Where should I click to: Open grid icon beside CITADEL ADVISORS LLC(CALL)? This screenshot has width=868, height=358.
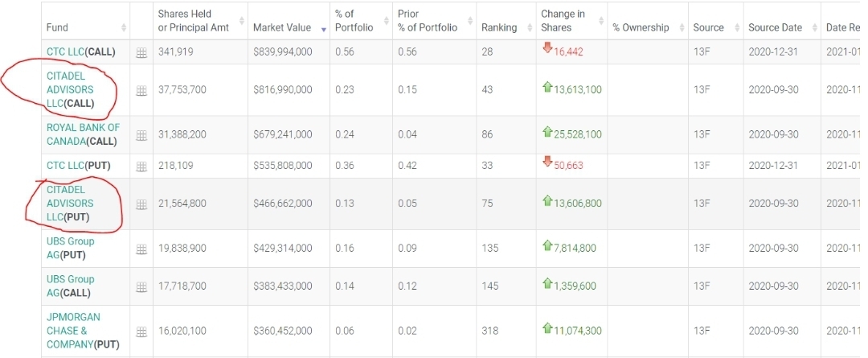tap(141, 90)
